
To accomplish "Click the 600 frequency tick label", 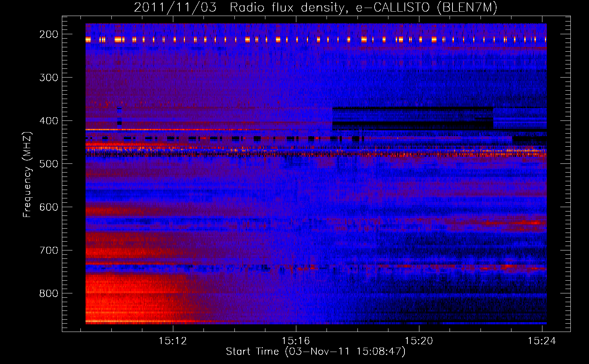I will pos(49,207).
